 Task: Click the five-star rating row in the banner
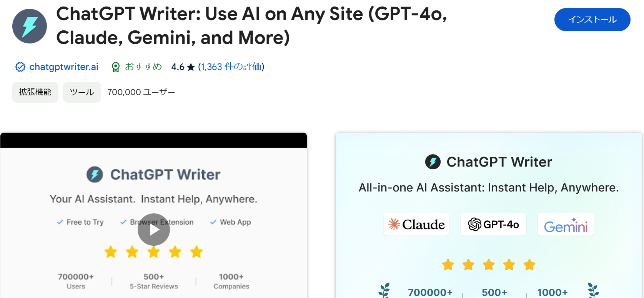pos(488,265)
